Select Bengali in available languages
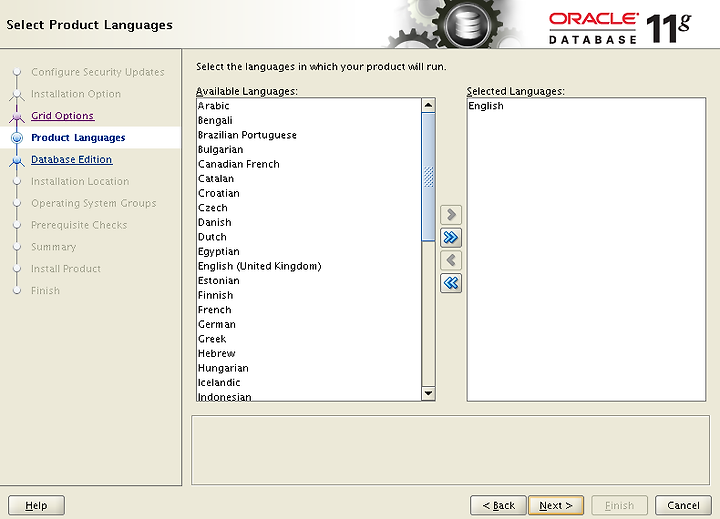This screenshot has width=720, height=519. coord(309,120)
